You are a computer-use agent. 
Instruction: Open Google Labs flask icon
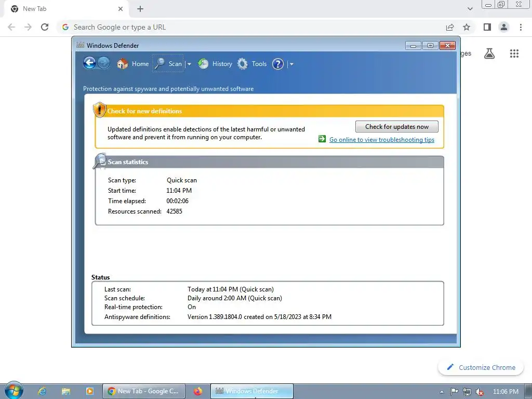click(x=489, y=54)
